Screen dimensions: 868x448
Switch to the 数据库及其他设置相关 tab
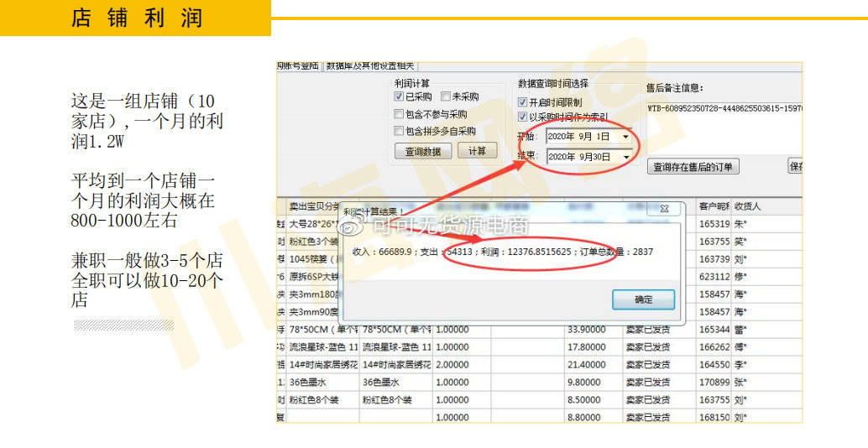369,65
